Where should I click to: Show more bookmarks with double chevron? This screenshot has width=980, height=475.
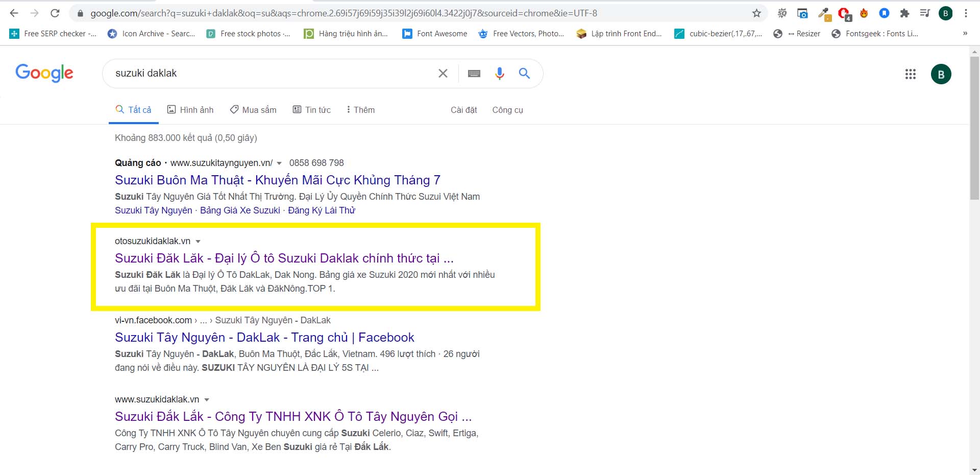[x=965, y=34]
